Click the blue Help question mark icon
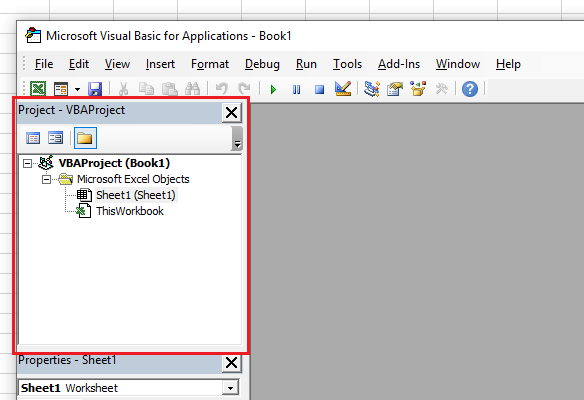This screenshot has width=584, height=400. coord(470,89)
